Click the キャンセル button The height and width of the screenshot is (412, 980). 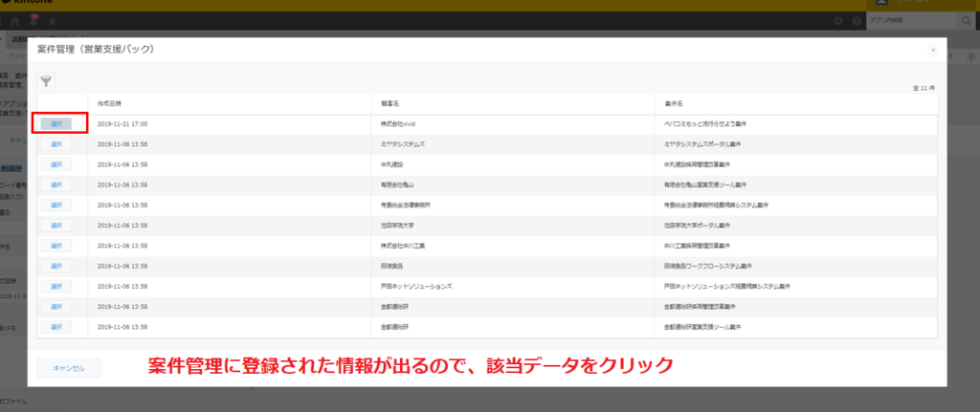(69, 367)
